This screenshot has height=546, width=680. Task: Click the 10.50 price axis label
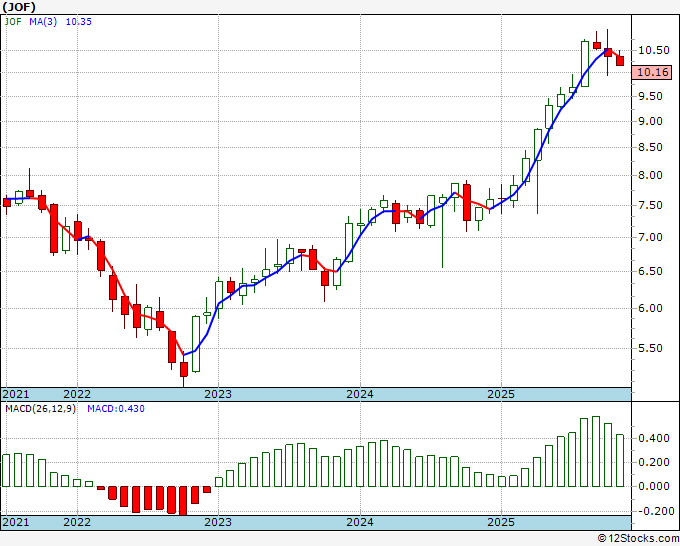[x=653, y=50]
